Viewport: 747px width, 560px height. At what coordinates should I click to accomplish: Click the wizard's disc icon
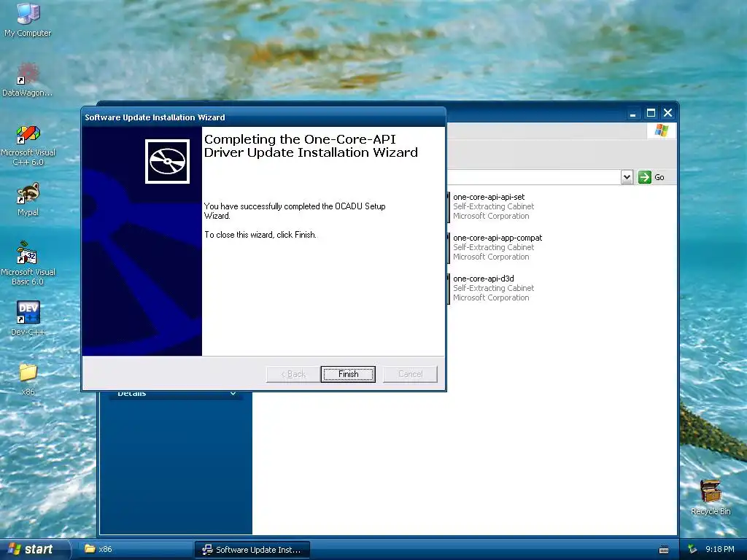[x=167, y=161]
